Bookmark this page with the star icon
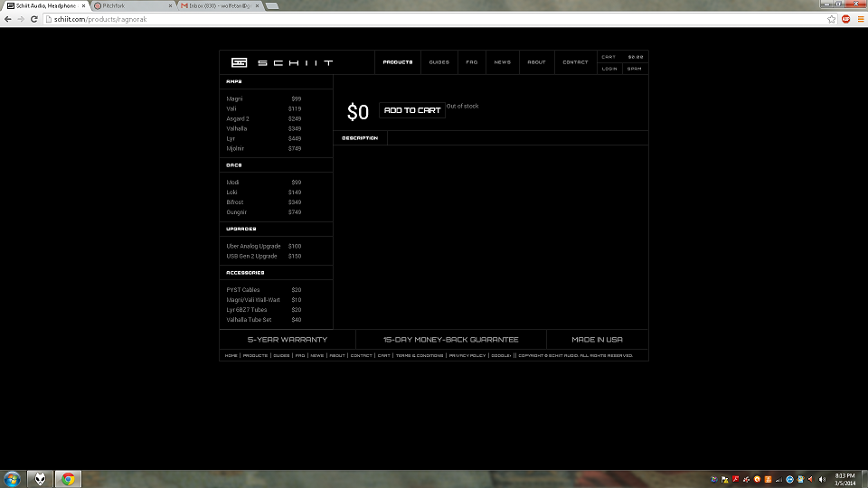The height and width of the screenshot is (488, 868). pos(832,19)
